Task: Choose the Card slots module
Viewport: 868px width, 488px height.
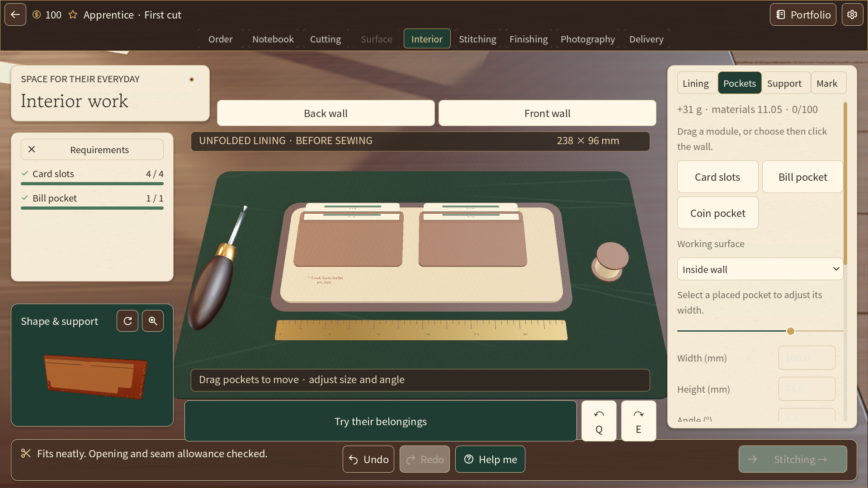Action: click(717, 177)
